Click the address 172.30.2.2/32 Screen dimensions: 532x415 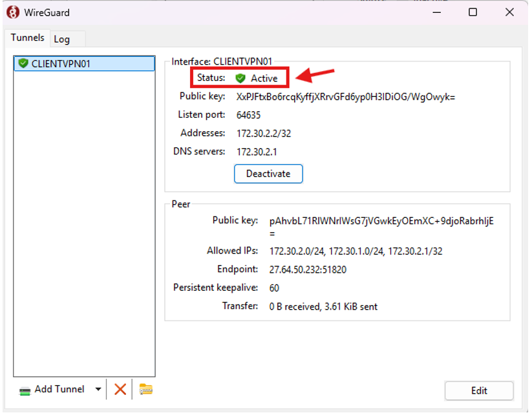(x=264, y=133)
